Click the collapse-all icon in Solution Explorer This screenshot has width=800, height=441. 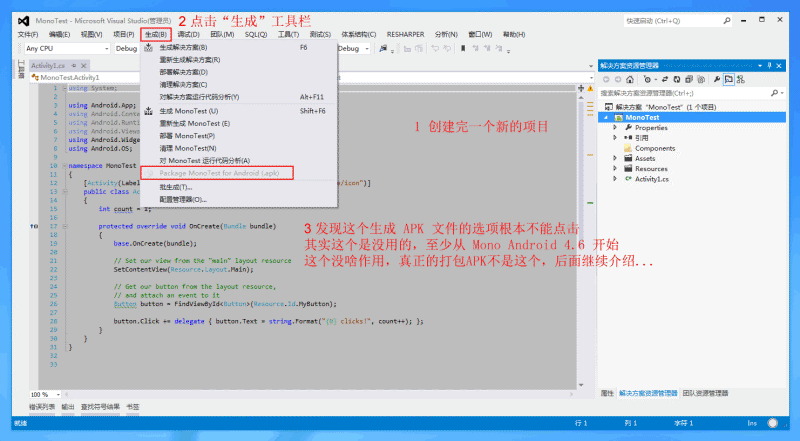pyautogui.click(x=689, y=79)
